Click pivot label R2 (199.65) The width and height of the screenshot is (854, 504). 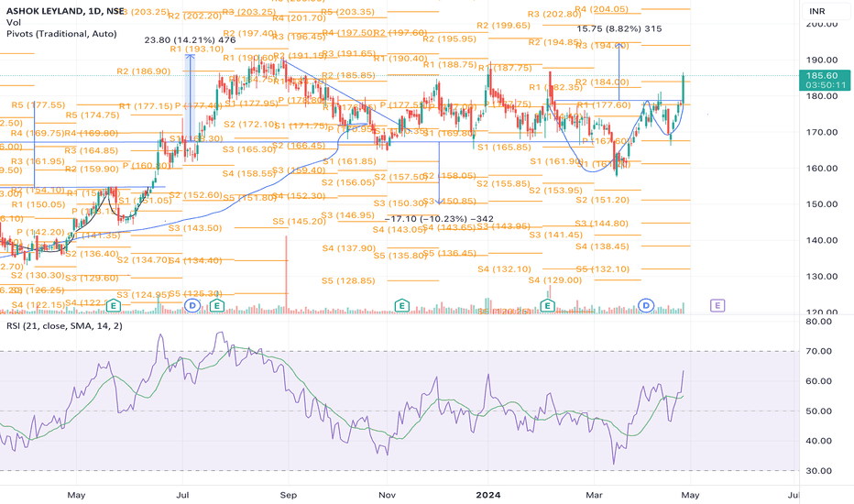pyautogui.click(x=503, y=26)
